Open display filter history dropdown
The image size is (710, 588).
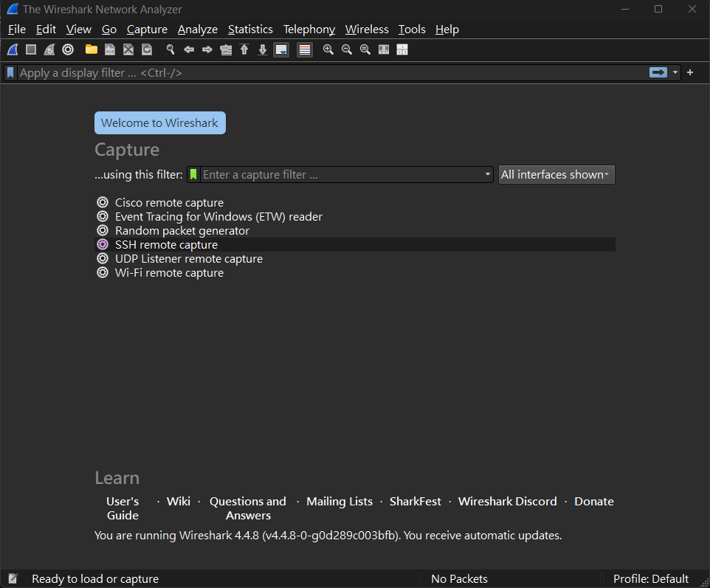(675, 72)
